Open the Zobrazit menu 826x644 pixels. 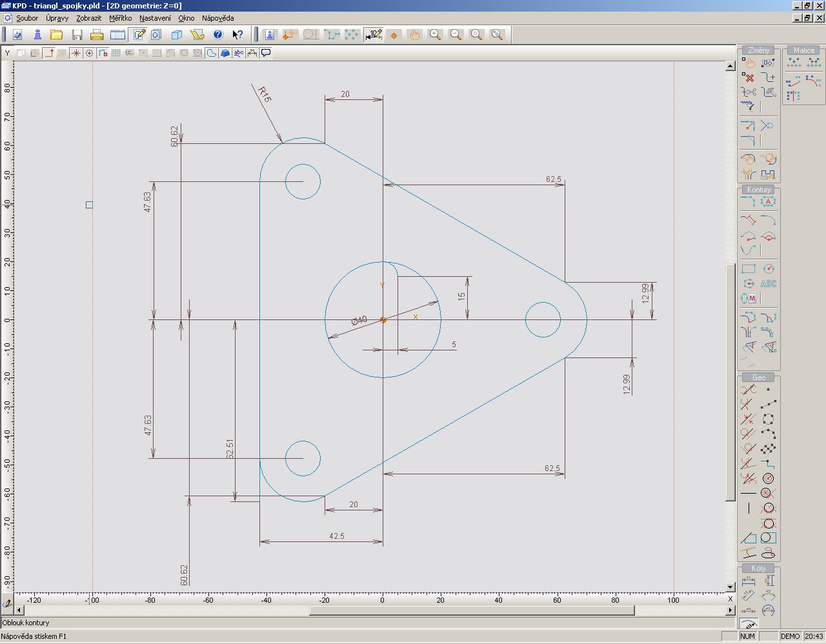tap(88, 18)
